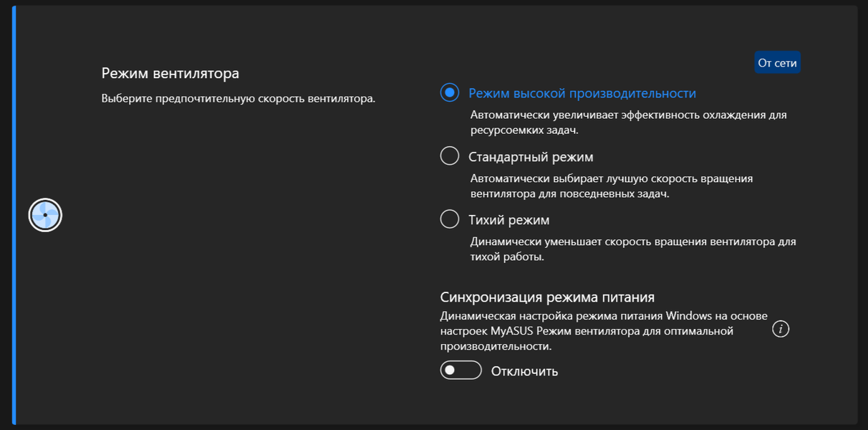Click the 'От сети' power source badge

[x=777, y=63]
